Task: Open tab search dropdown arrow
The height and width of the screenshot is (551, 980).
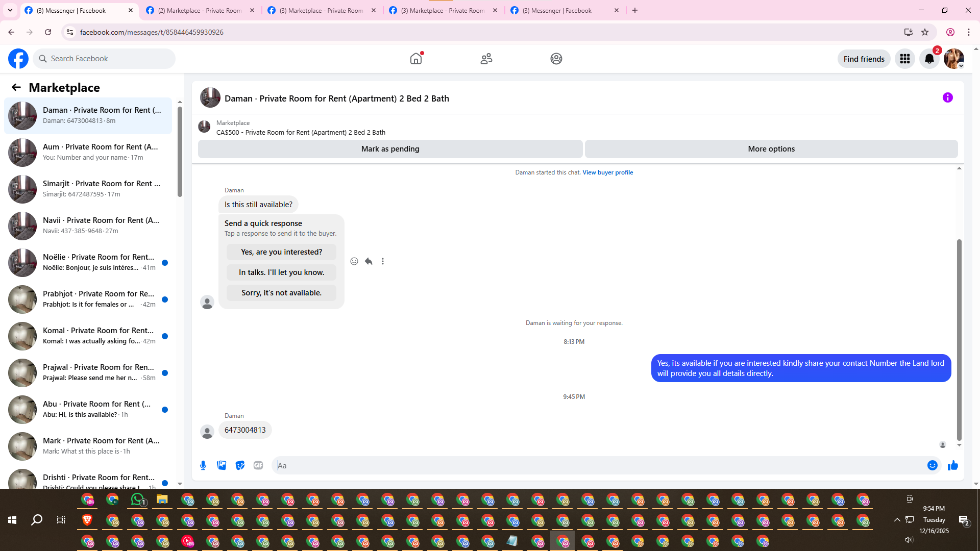Action: pyautogui.click(x=10, y=10)
